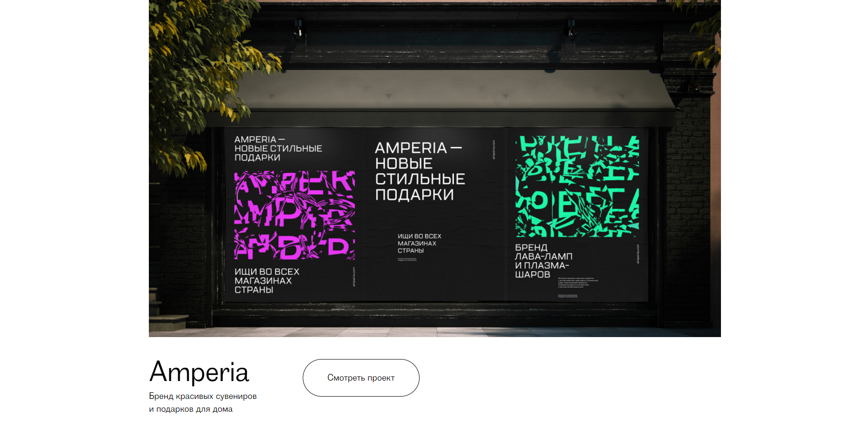This screenshot has width=868, height=425.
Task: Click the left spotlight lamp above awning
Action: coord(299,28)
